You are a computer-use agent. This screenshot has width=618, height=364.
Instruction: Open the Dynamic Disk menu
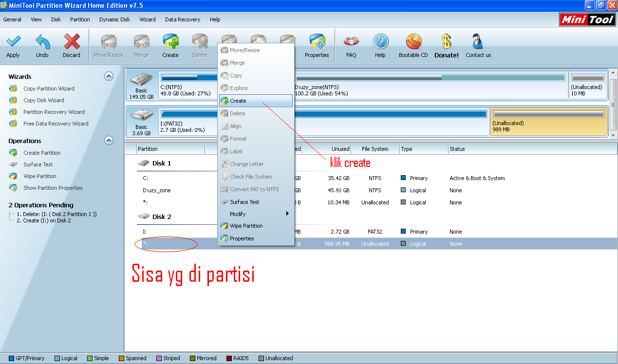[115, 19]
